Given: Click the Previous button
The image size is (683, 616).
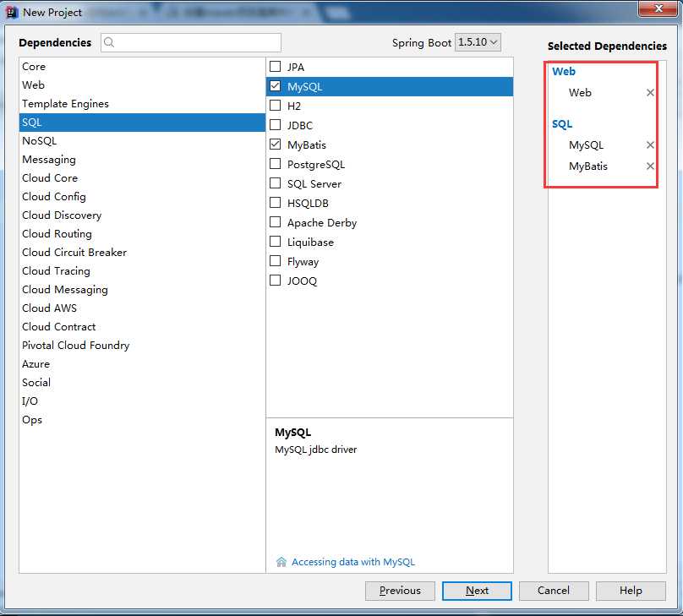Looking at the screenshot, I should [400, 591].
